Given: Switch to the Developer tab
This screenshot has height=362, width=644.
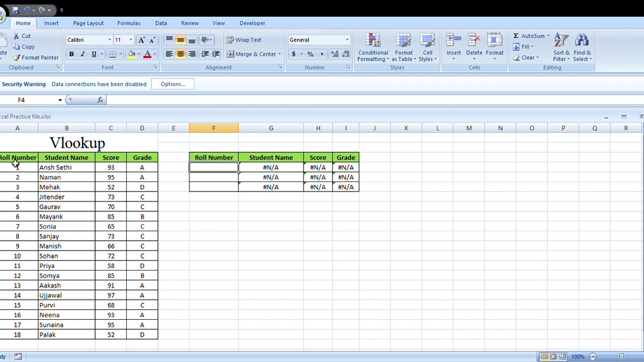Looking at the screenshot, I should pyautogui.click(x=252, y=23).
